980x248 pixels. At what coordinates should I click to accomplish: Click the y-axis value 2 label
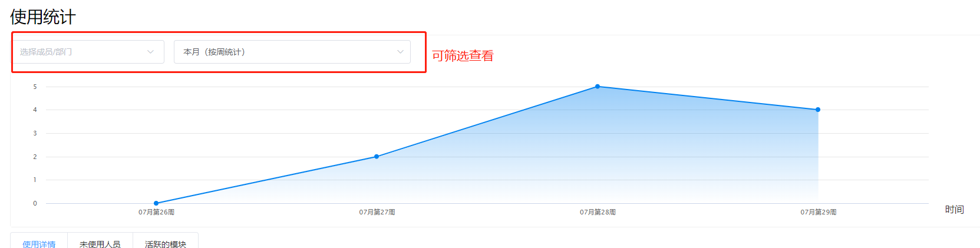[35, 157]
